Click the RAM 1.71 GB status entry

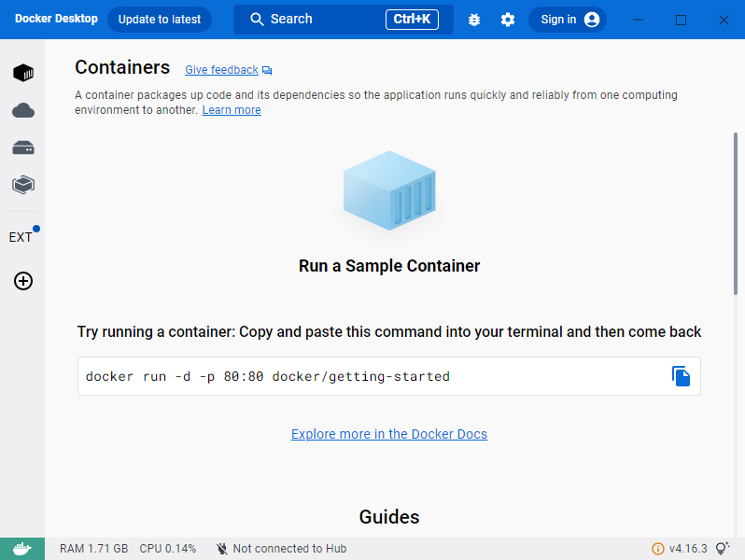pos(93,549)
